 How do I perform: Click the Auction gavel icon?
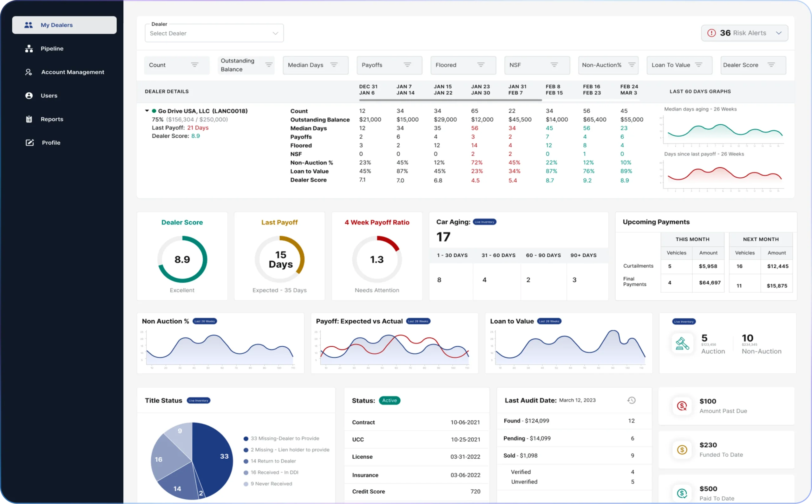coord(682,344)
